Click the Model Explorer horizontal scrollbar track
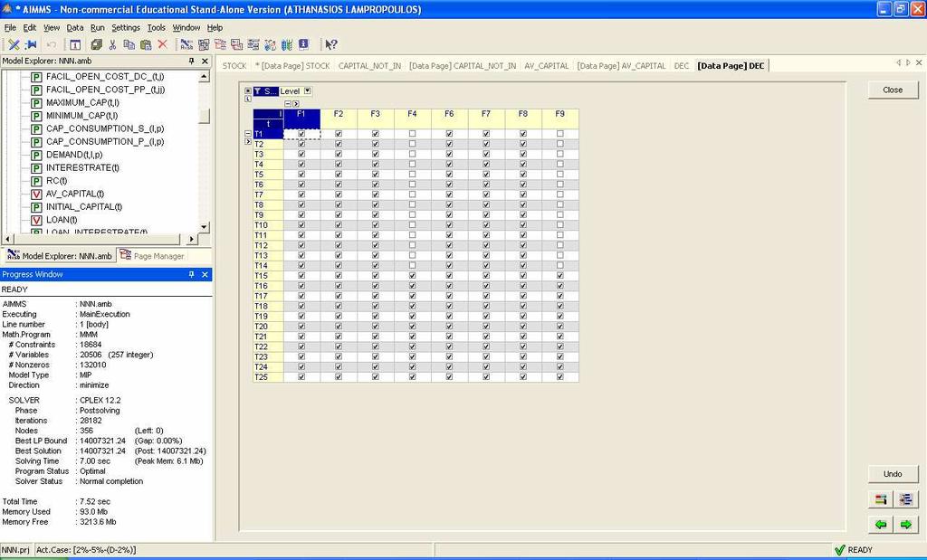 (98, 239)
